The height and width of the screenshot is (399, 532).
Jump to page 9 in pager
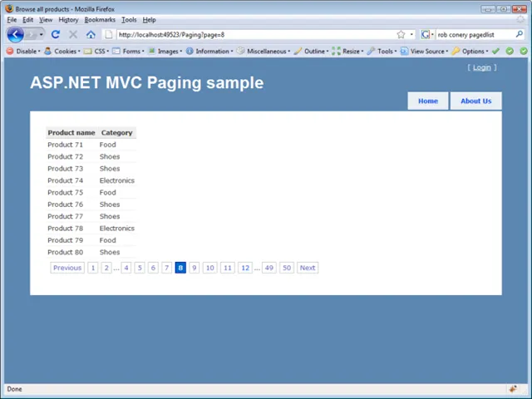tap(194, 268)
